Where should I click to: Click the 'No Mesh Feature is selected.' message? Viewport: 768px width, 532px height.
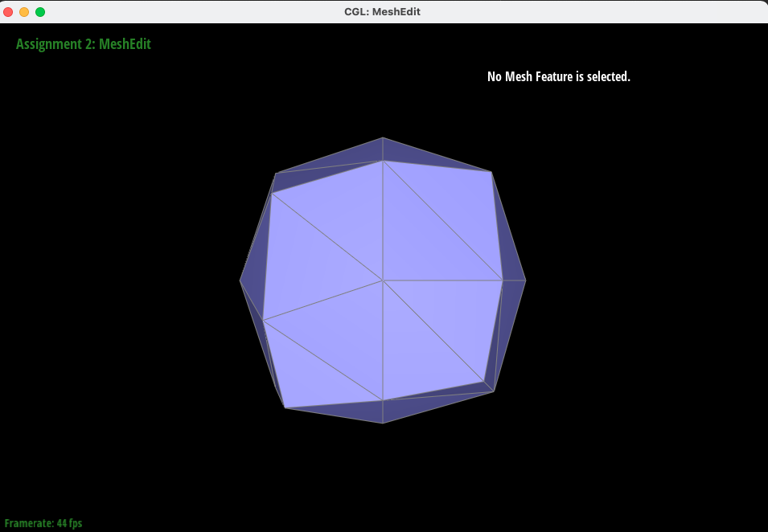558,77
